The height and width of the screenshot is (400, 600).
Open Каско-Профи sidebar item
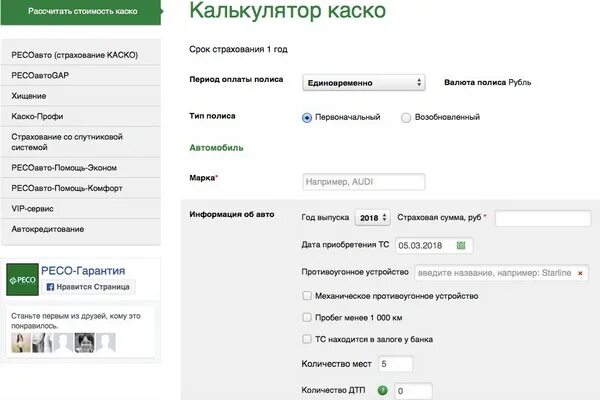click(81, 116)
